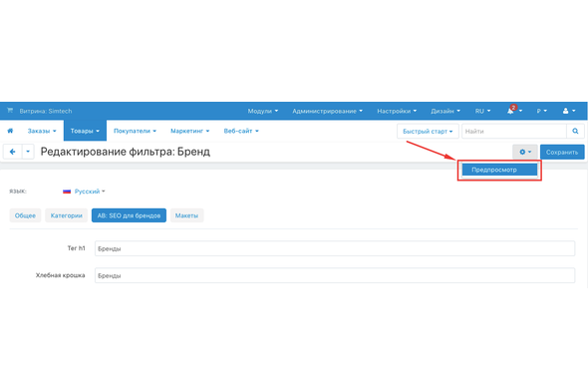Open the Русский language selector

(x=90, y=192)
